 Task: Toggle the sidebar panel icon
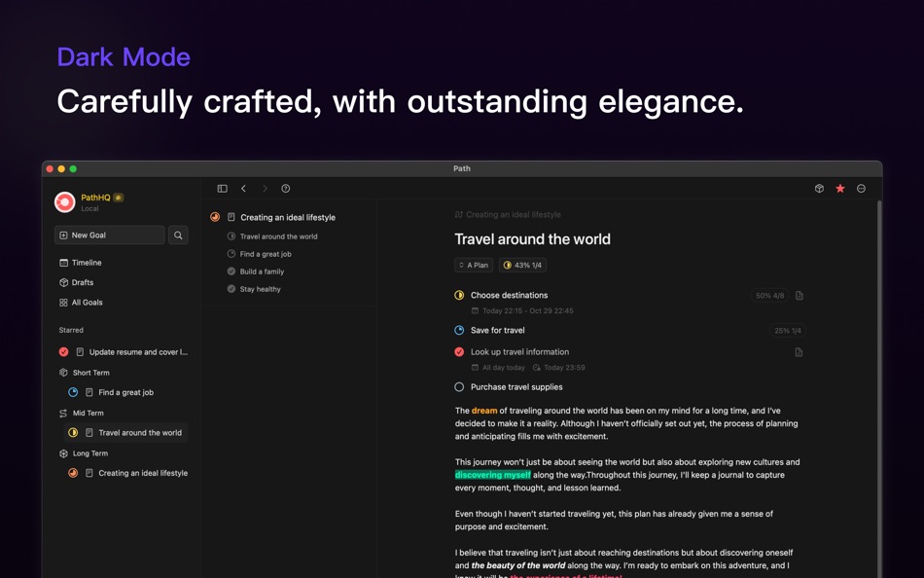click(222, 189)
